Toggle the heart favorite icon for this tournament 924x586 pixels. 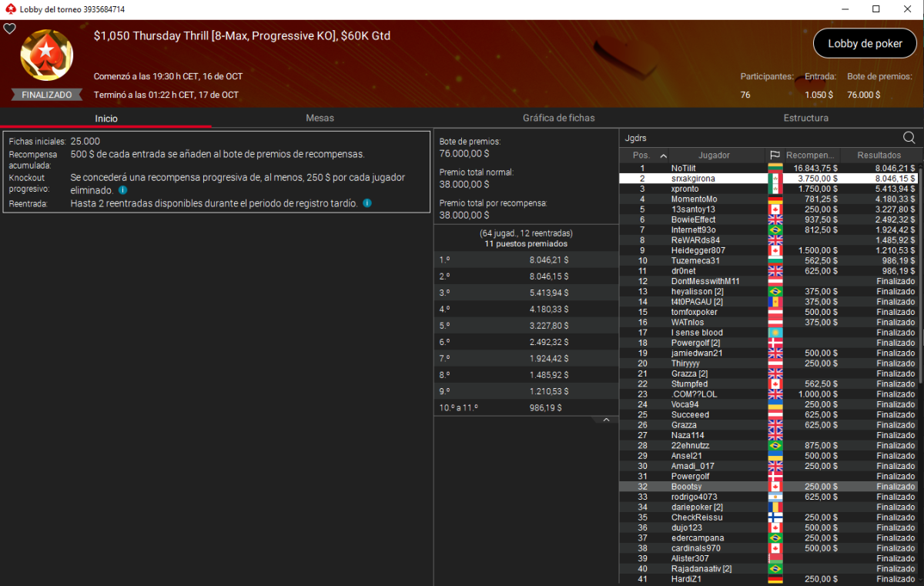pos(9,28)
